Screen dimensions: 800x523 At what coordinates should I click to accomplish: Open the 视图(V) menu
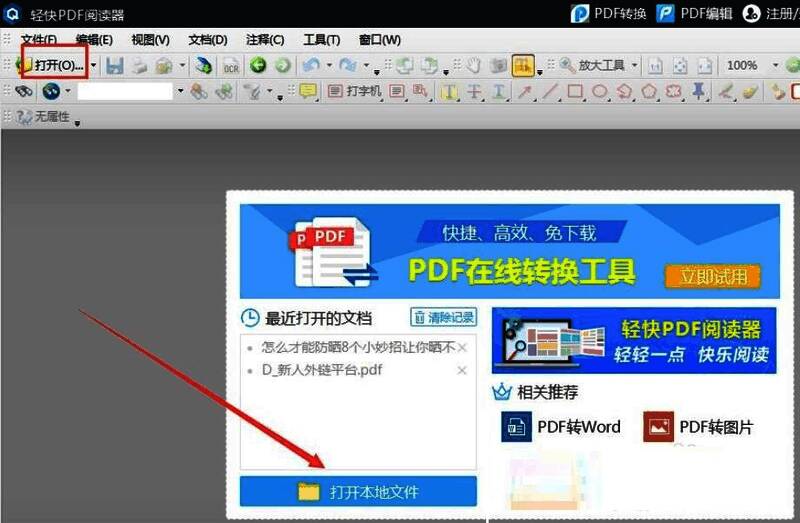coord(151,40)
